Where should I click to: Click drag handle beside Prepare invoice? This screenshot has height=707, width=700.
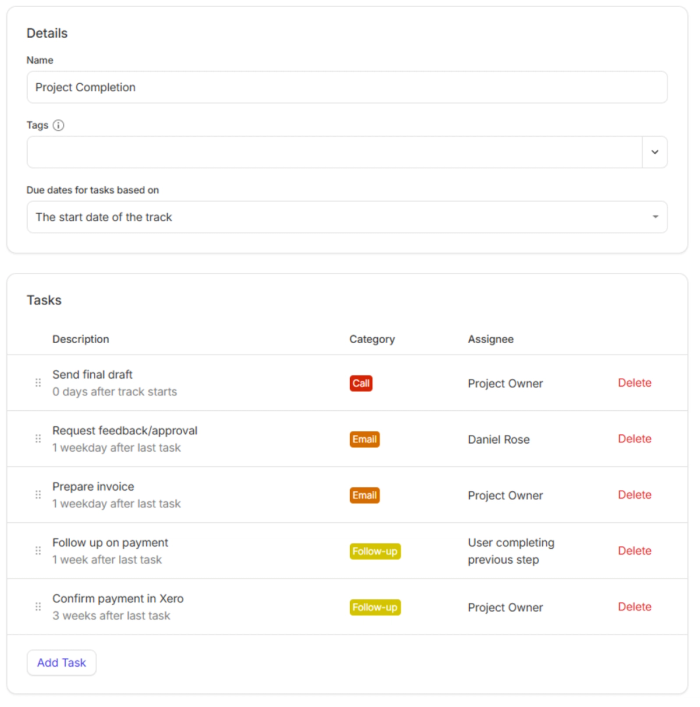point(38,495)
